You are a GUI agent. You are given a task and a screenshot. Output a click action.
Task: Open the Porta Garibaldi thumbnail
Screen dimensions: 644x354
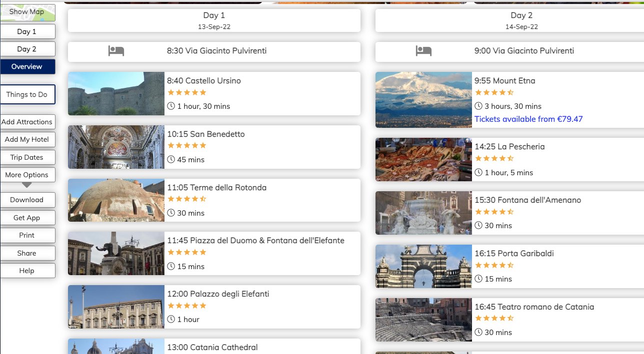point(423,266)
